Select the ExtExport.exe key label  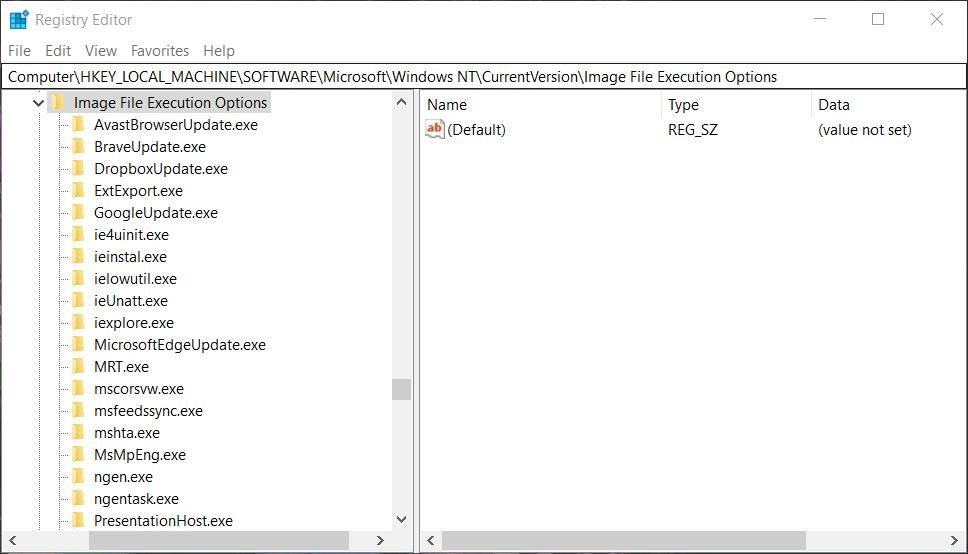(x=138, y=191)
